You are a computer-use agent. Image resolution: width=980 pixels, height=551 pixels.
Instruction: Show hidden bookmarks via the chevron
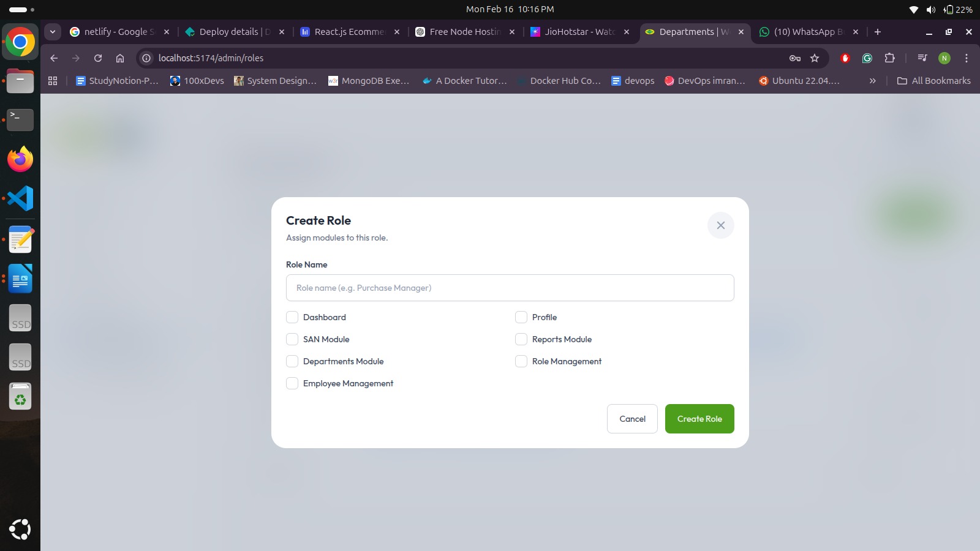(x=872, y=81)
